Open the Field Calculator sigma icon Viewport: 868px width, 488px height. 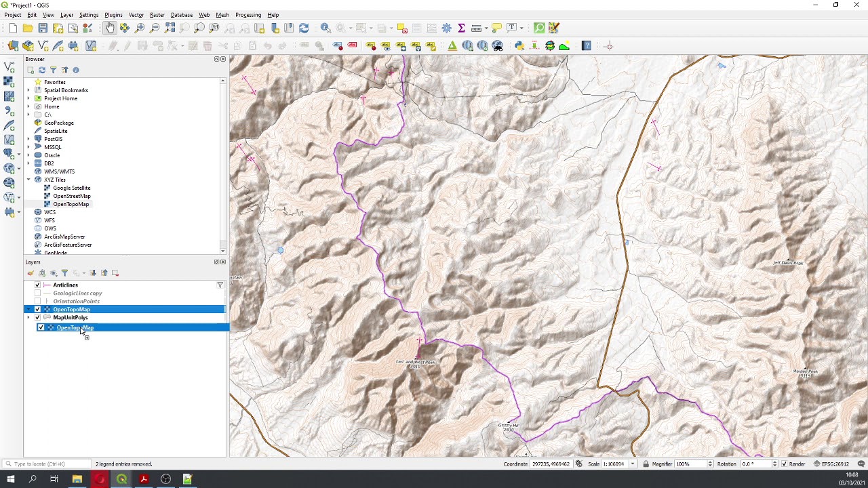click(x=461, y=28)
